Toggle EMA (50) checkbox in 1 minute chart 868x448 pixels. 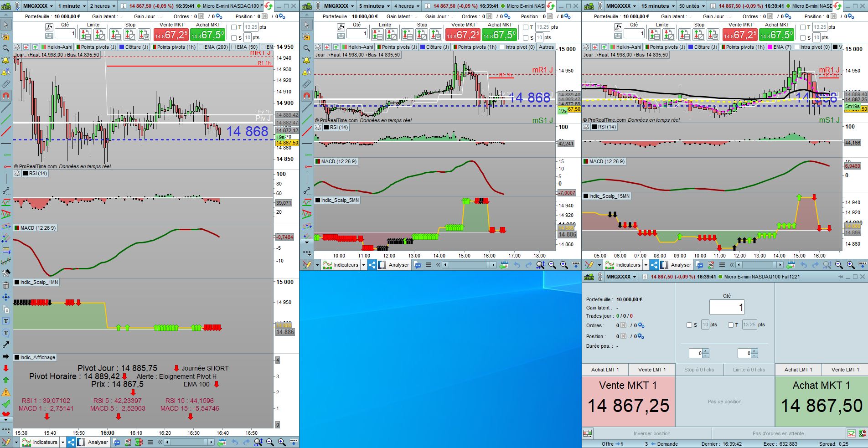[x=234, y=47]
